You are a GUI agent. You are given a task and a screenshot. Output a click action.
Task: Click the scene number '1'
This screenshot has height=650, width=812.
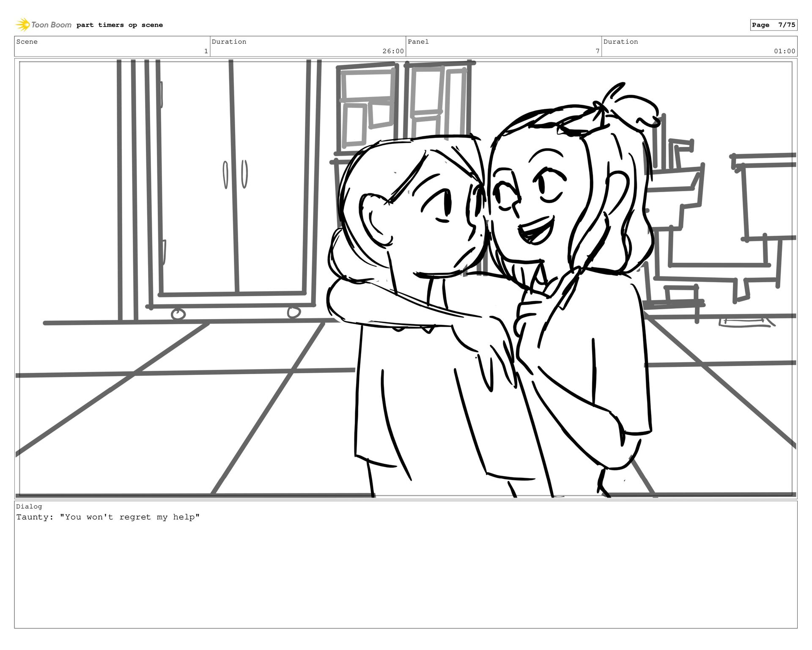click(x=206, y=51)
